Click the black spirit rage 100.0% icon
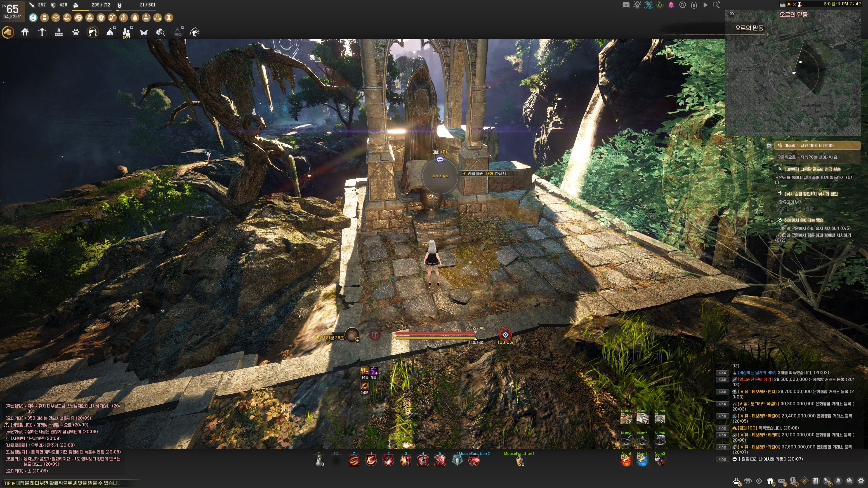Image resolution: width=868 pixels, height=488 pixels. [x=505, y=335]
